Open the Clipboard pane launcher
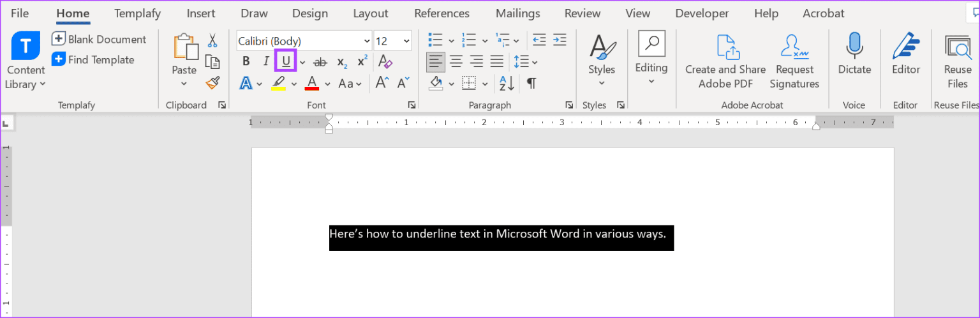This screenshot has height=318, width=980. click(x=222, y=105)
